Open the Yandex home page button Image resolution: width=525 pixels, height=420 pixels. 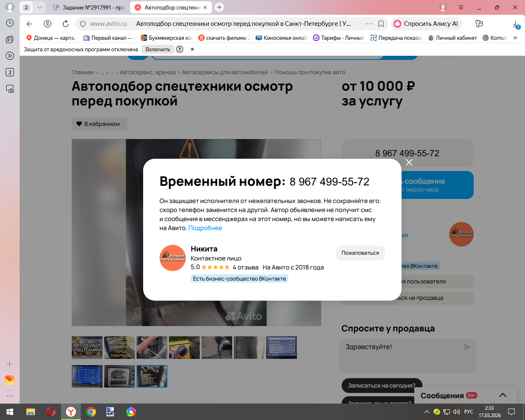(x=48, y=24)
